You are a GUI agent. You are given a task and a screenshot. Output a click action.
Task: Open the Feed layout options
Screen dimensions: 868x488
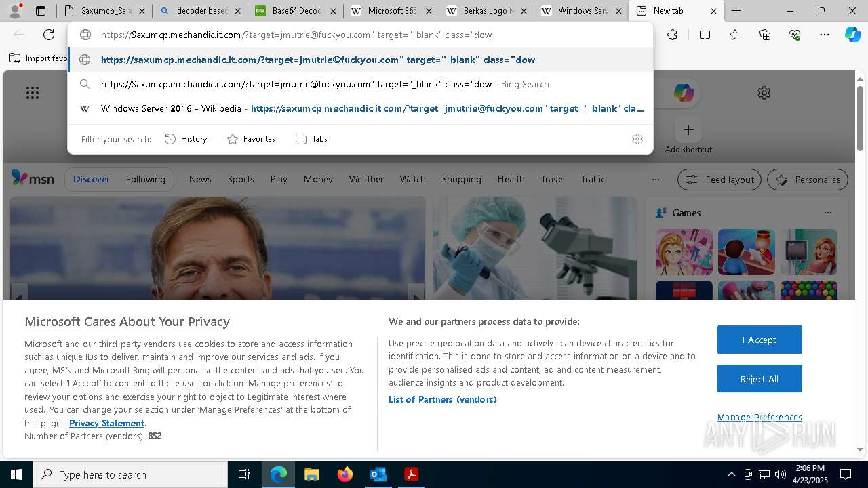coord(719,180)
